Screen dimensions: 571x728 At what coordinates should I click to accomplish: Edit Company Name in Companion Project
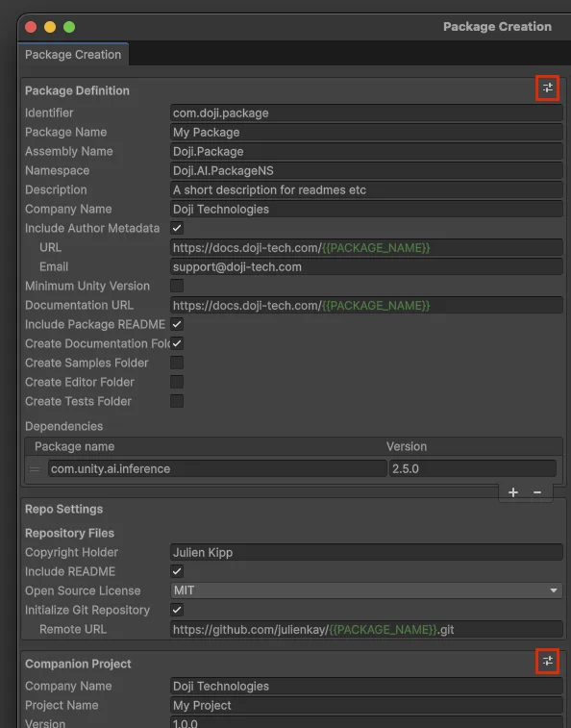click(x=366, y=687)
